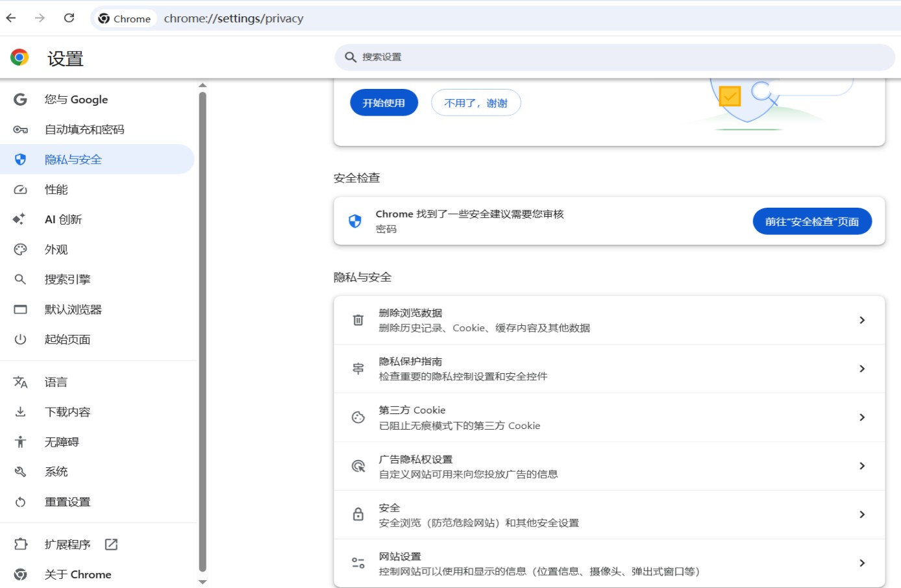
Task: Click the lock icon for 安全
Action: pos(358,515)
